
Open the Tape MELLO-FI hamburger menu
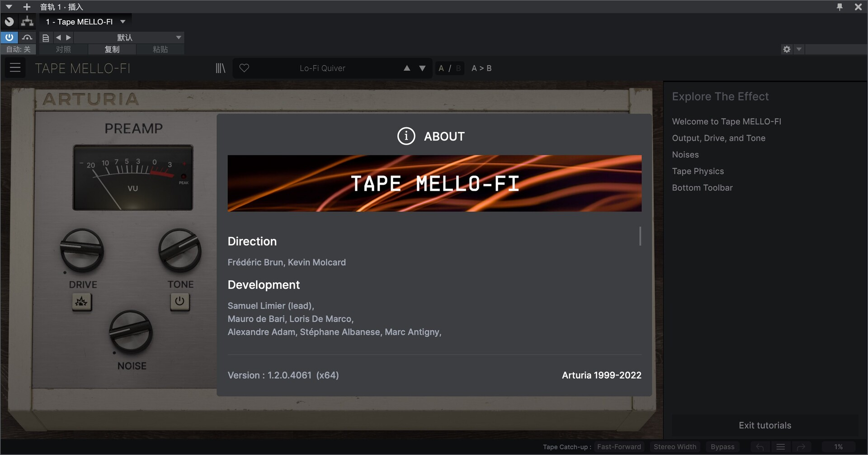(x=15, y=68)
